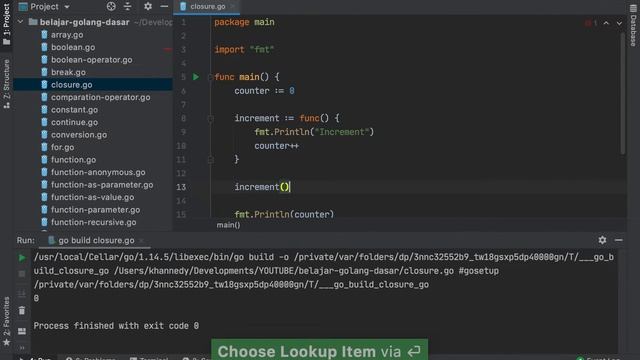Open function.go file

click(x=73, y=160)
